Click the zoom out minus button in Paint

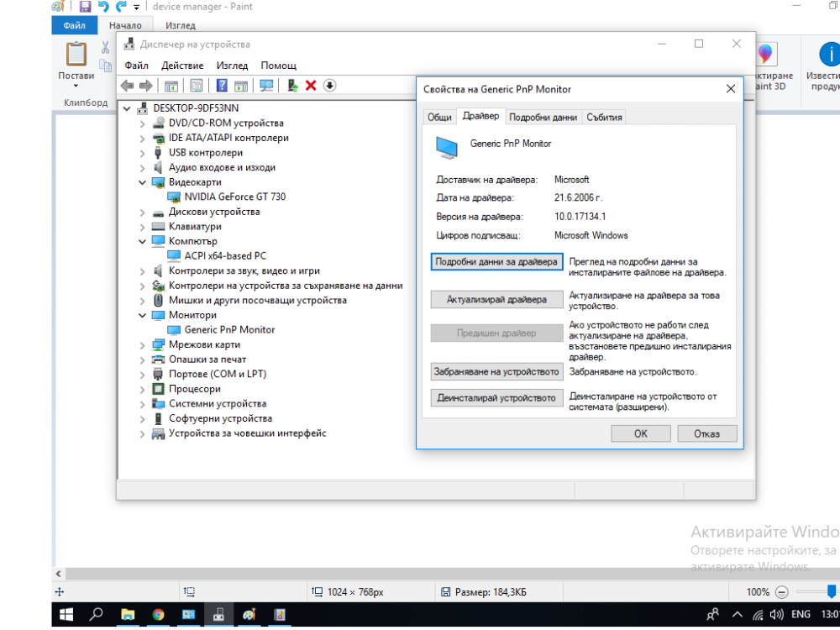point(781,592)
